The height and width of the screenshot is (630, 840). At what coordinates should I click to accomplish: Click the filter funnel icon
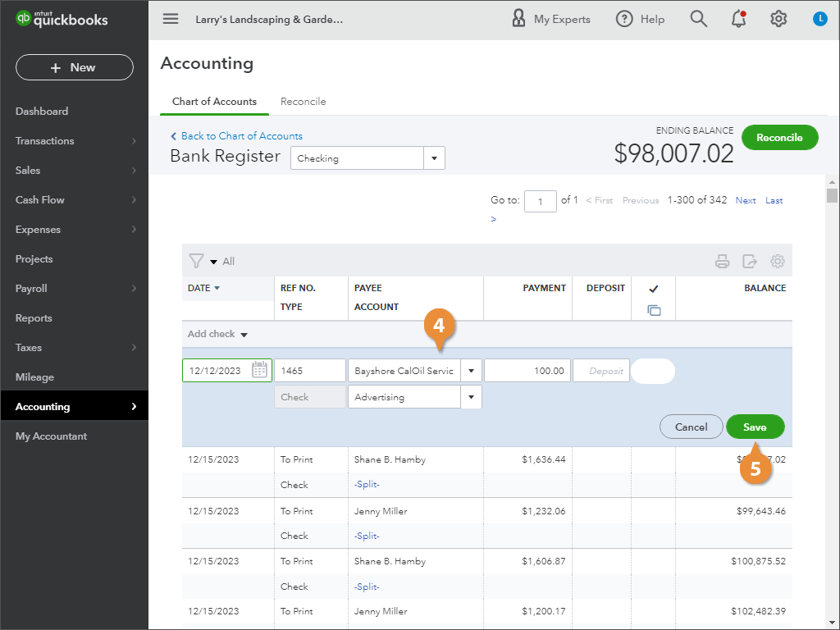tap(196, 262)
